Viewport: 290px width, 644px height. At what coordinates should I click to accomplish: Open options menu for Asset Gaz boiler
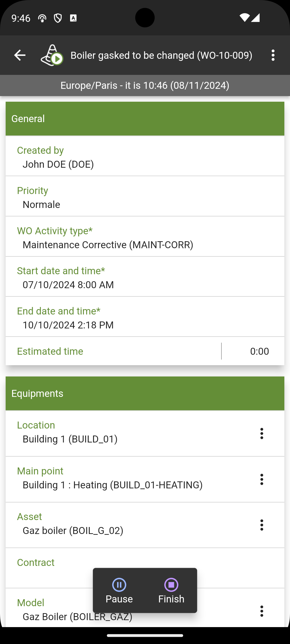click(x=262, y=525)
